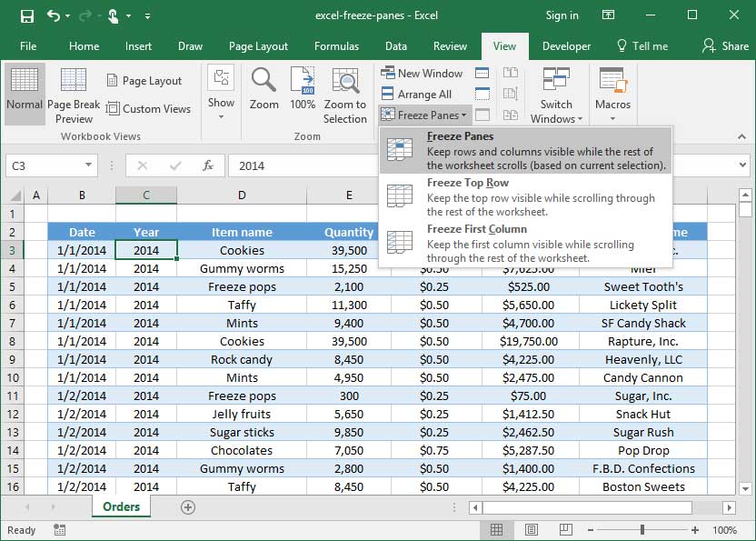
Task: Open the Freeze Panes dropdown
Action: pyautogui.click(x=423, y=115)
